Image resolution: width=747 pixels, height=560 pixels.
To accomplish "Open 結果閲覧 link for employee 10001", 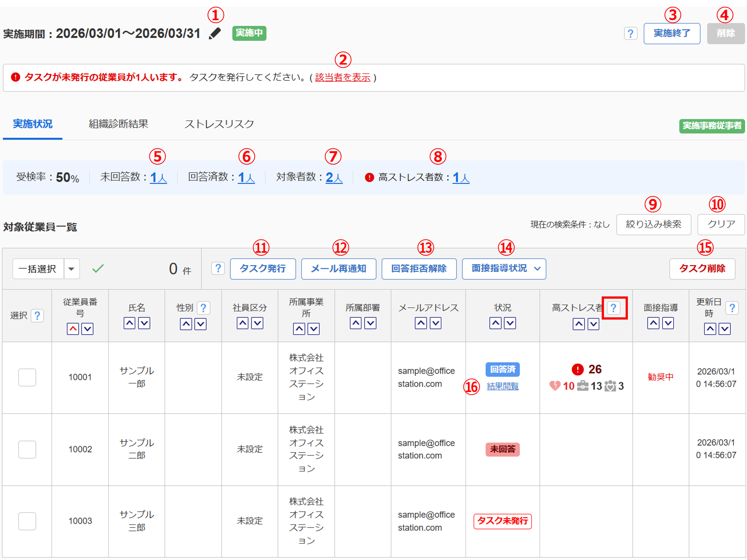I will click(502, 386).
